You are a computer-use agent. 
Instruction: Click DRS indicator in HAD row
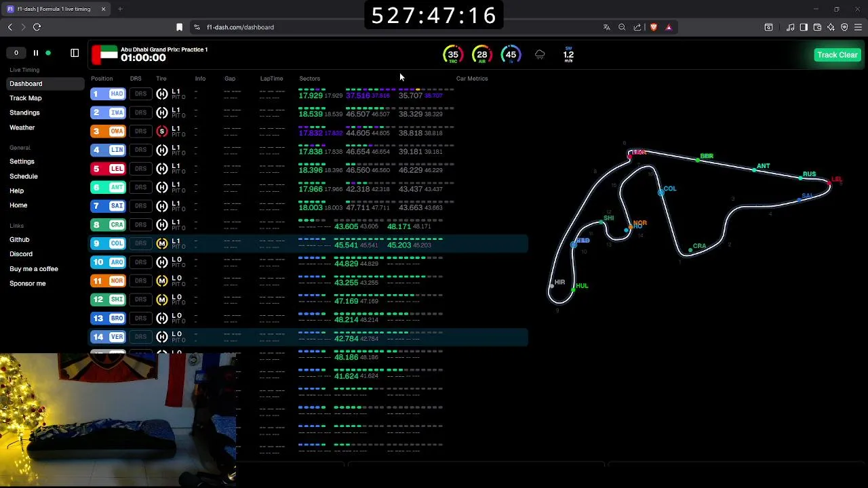(x=140, y=94)
